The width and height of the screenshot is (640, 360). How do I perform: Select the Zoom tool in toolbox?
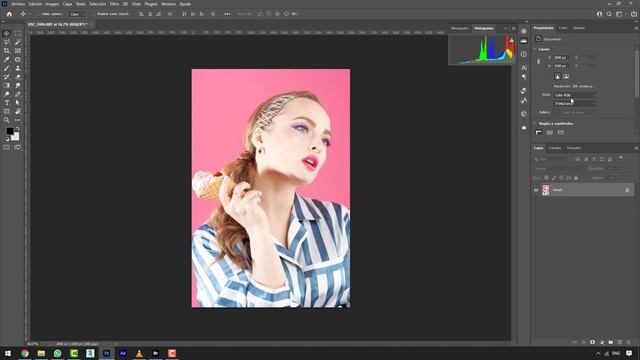[7, 120]
